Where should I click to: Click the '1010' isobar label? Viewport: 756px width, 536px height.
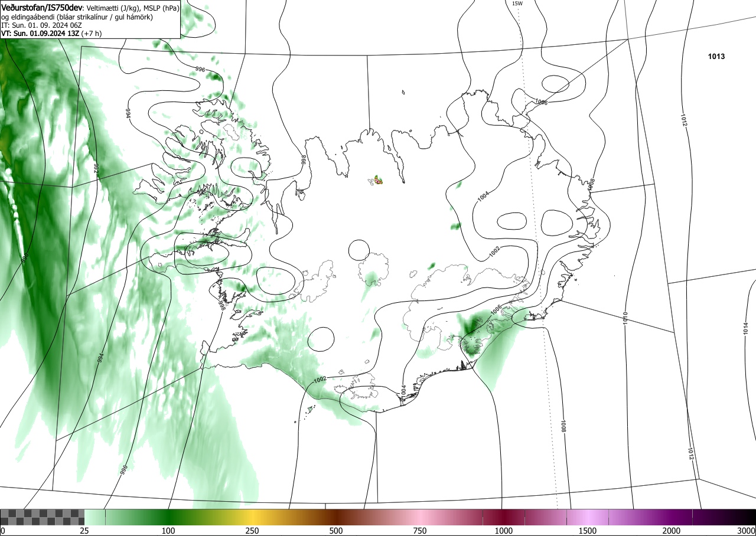pos(625,318)
